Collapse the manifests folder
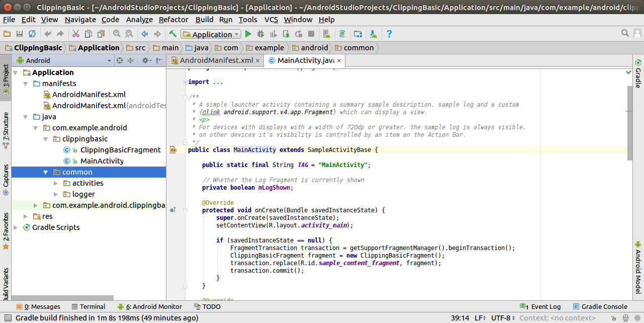Screen dimensions: 644x323 point(26,84)
